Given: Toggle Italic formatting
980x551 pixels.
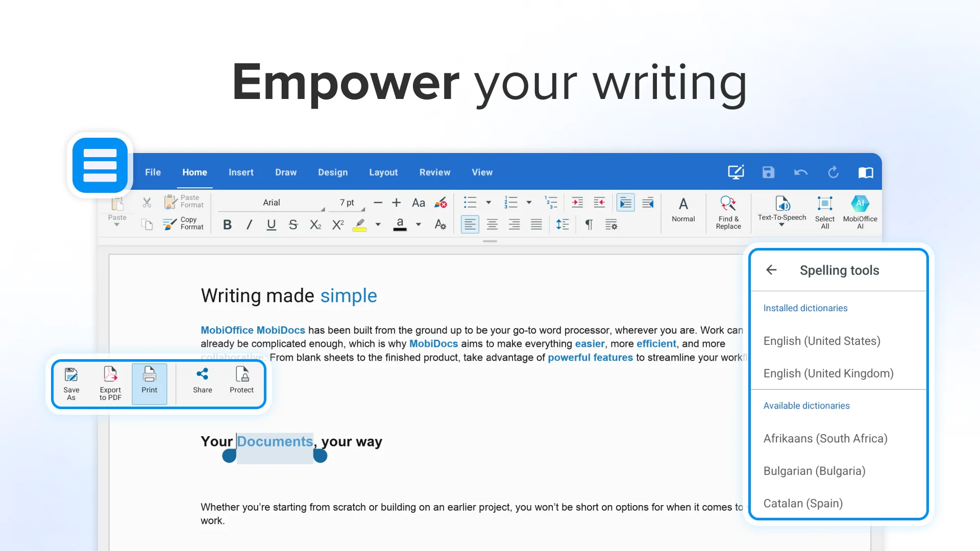Looking at the screenshot, I should pos(249,224).
